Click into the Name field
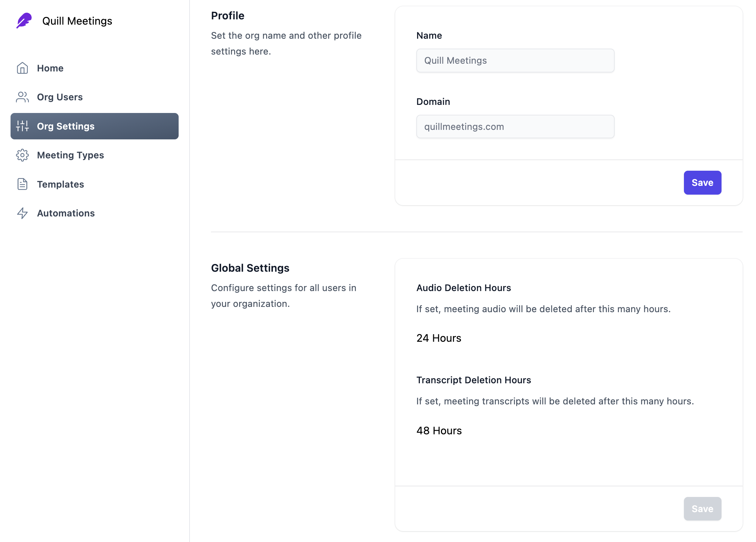The image size is (756, 542). 515,61
